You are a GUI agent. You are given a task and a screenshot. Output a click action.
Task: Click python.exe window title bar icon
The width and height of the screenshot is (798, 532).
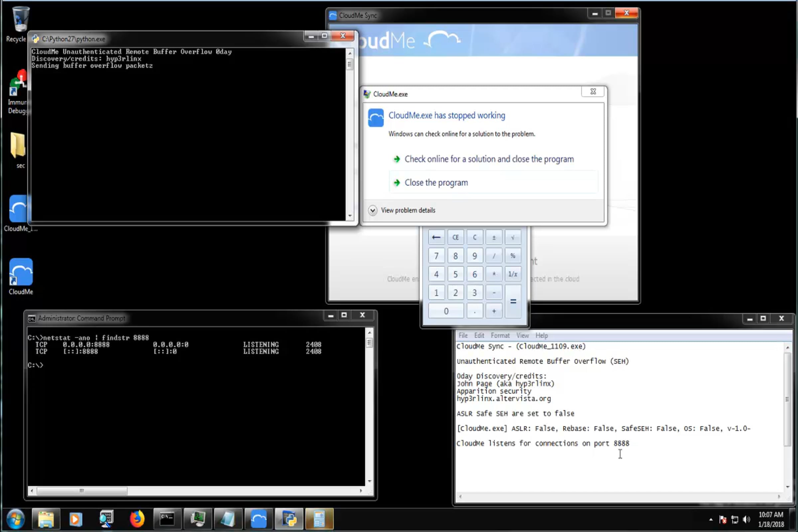pos(35,39)
